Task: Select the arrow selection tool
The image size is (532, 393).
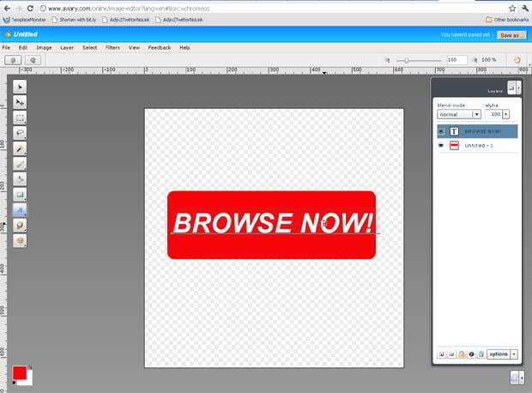Action: 21,87
